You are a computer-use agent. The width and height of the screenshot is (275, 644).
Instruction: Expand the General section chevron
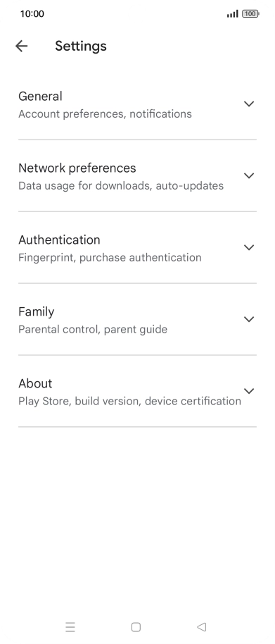click(x=249, y=104)
